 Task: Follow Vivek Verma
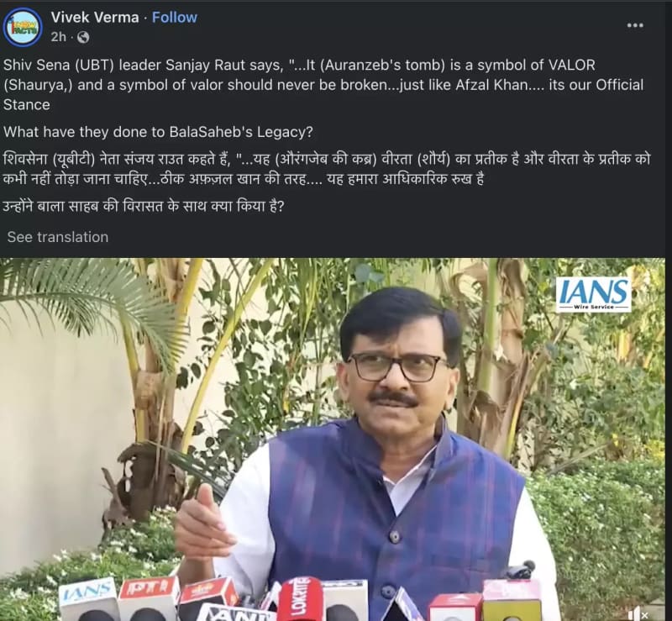(x=175, y=17)
